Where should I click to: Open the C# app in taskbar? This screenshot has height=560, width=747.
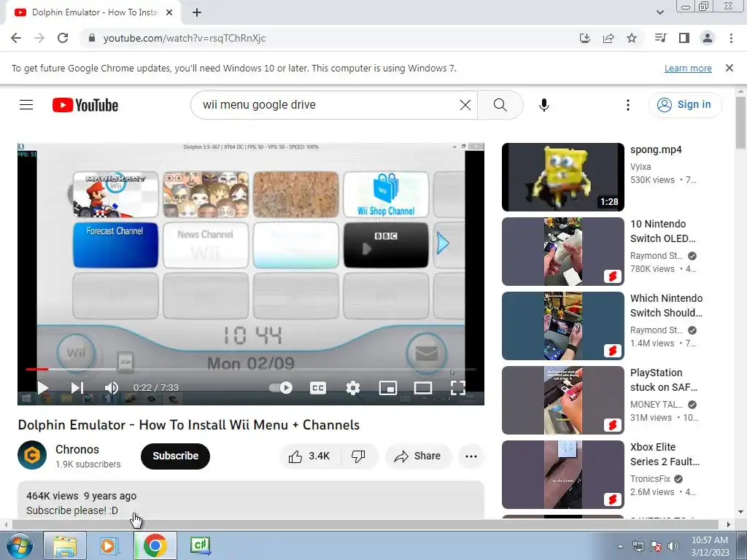pyautogui.click(x=200, y=545)
